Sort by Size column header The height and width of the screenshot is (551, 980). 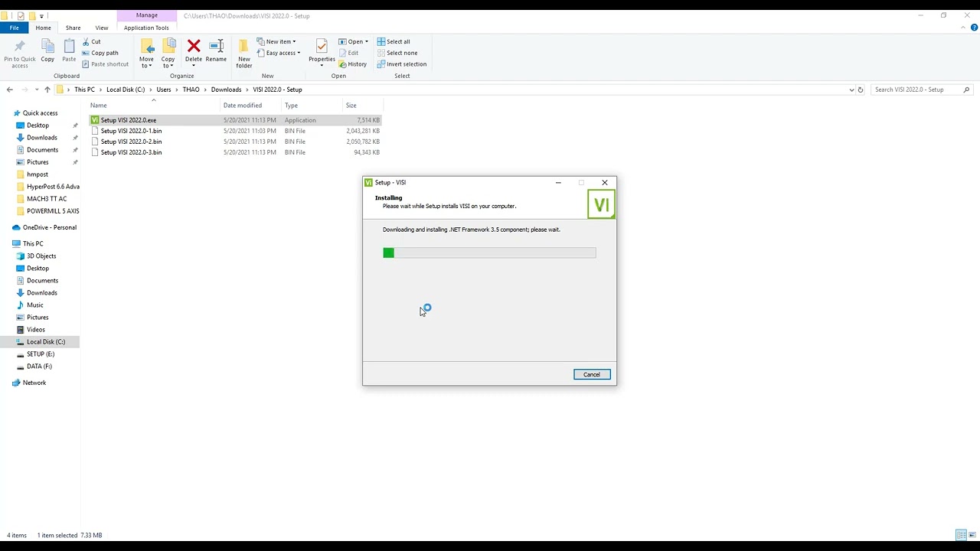click(362, 106)
